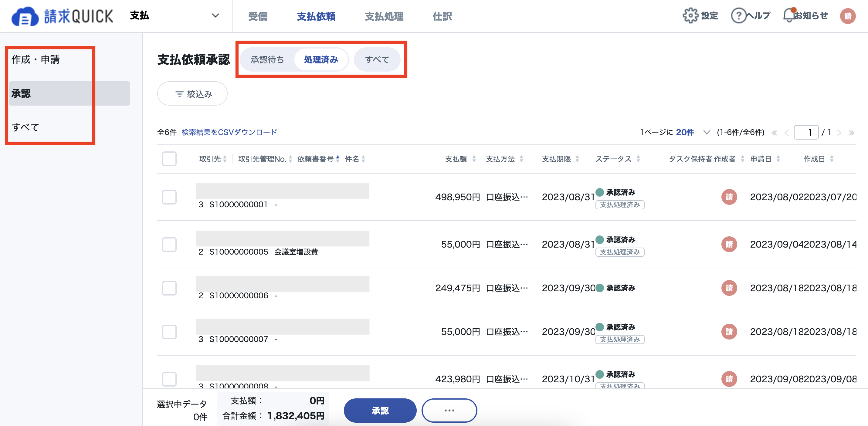Check the row S10000000005 checkbox

(169, 245)
